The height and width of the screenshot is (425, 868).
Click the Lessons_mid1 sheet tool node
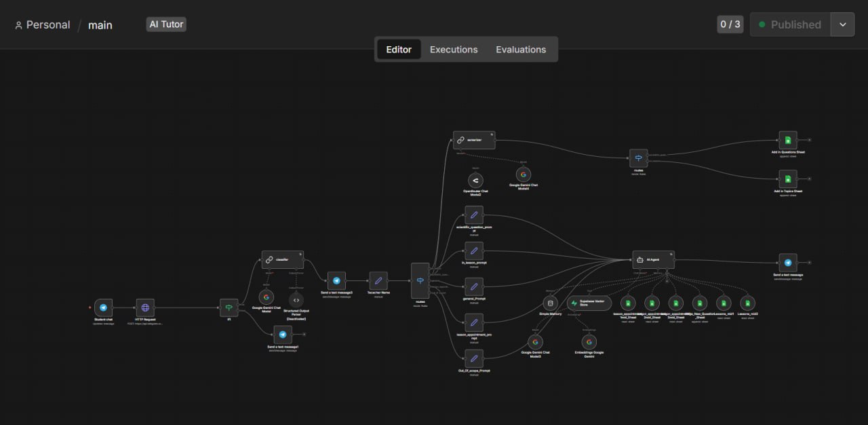pos(724,303)
